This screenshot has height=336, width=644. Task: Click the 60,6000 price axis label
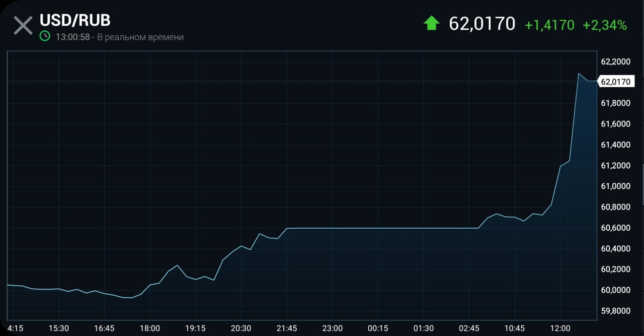[x=615, y=228]
